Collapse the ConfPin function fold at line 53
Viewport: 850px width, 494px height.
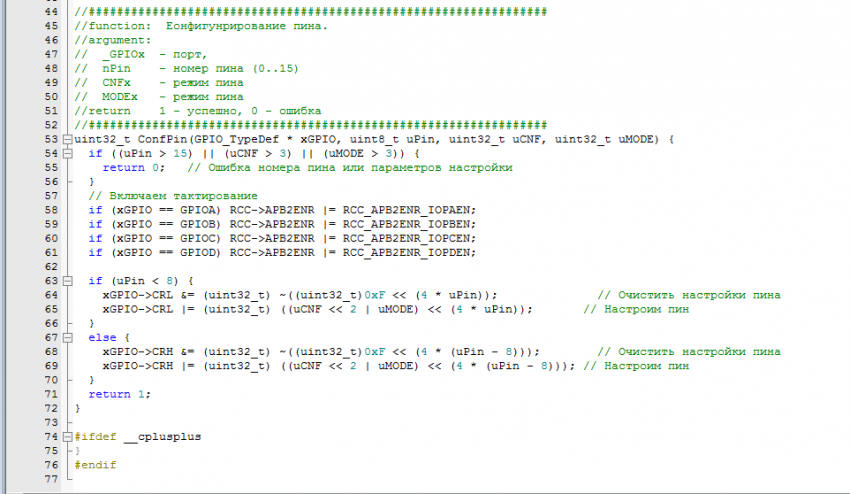(x=67, y=139)
